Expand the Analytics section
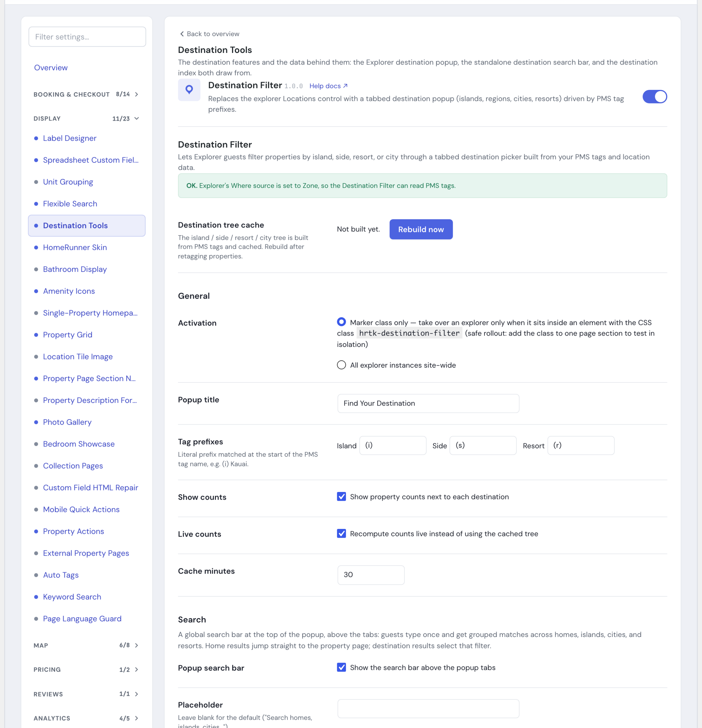The width and height of the screenshot is (702, 728). [86, 718]
